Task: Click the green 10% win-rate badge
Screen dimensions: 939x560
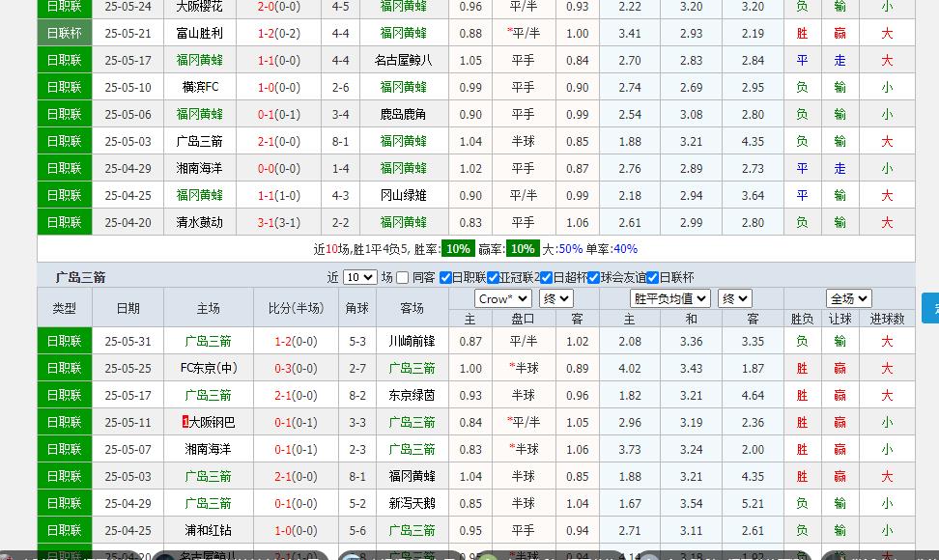Action: pos(458,248)
